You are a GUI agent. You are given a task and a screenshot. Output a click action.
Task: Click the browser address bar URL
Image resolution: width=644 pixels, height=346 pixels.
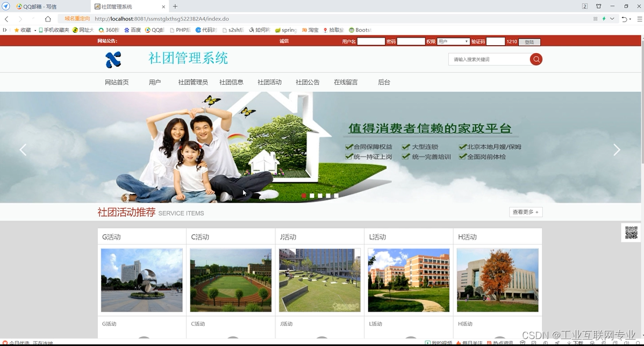[x=162, y=19]
